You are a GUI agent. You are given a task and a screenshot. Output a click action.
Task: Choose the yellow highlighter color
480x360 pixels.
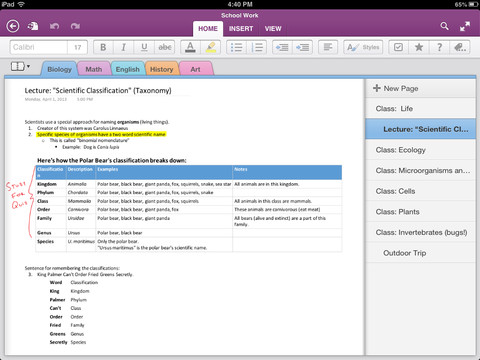[211, 47]
